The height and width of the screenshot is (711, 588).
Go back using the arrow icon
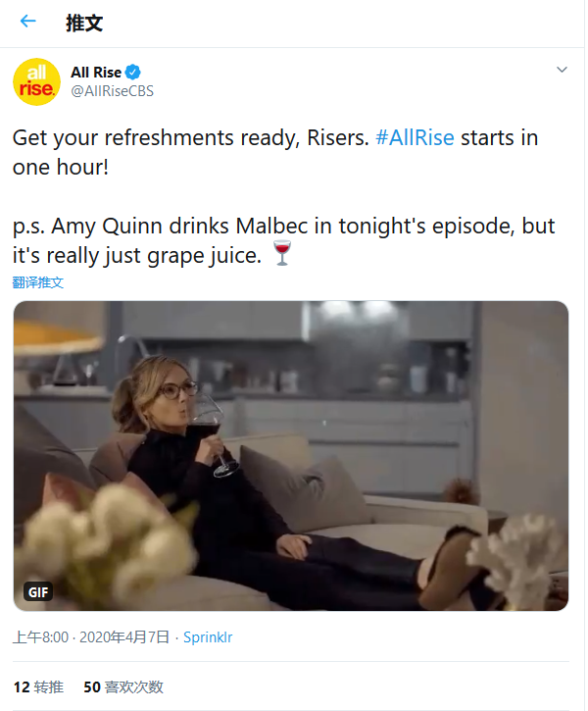28,22
